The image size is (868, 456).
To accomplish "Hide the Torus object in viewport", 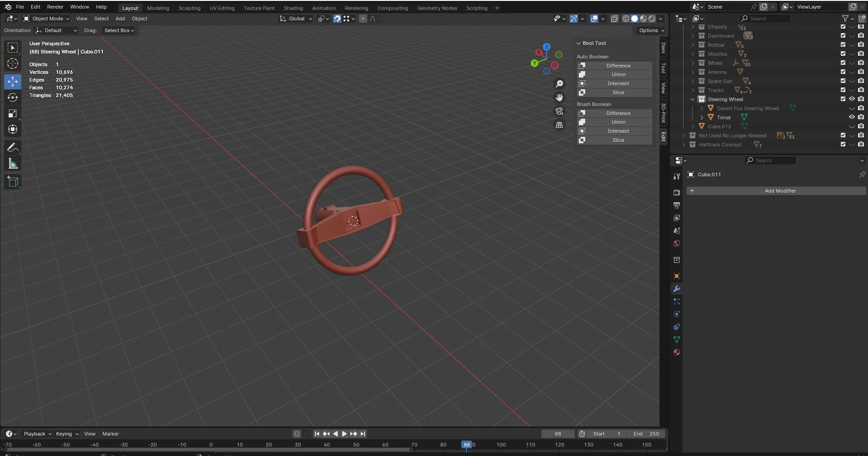I will pyautogui.click(x=852, y=117).
